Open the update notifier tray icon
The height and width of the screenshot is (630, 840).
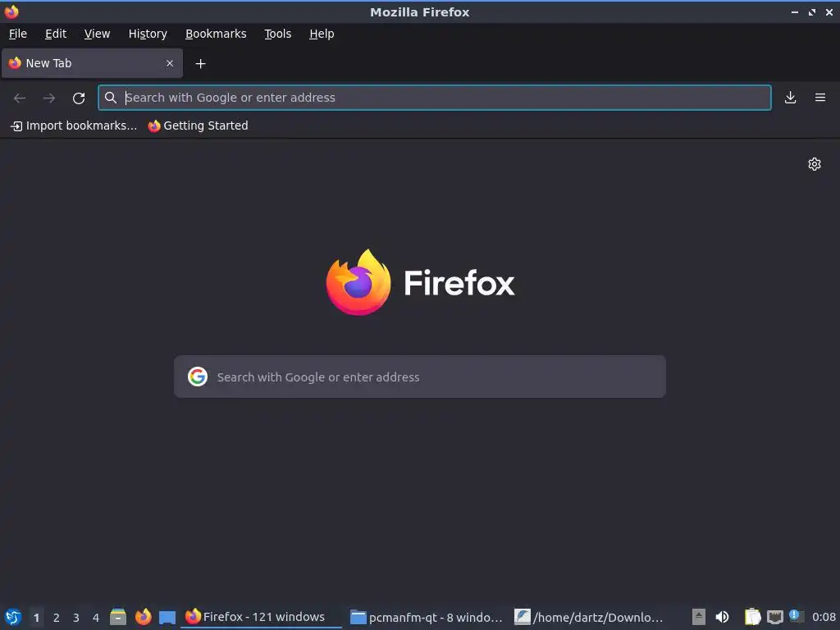(x=797, y=617)
